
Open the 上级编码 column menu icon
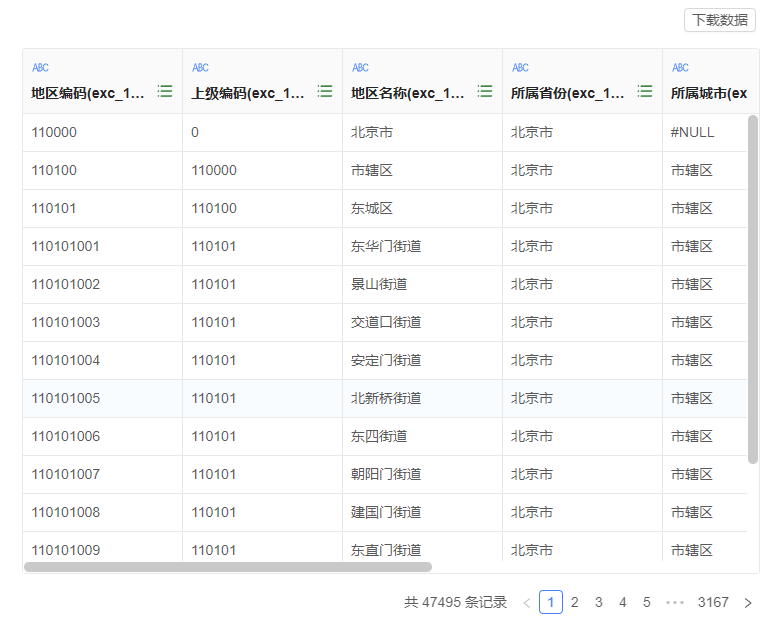tap(325, 91)
